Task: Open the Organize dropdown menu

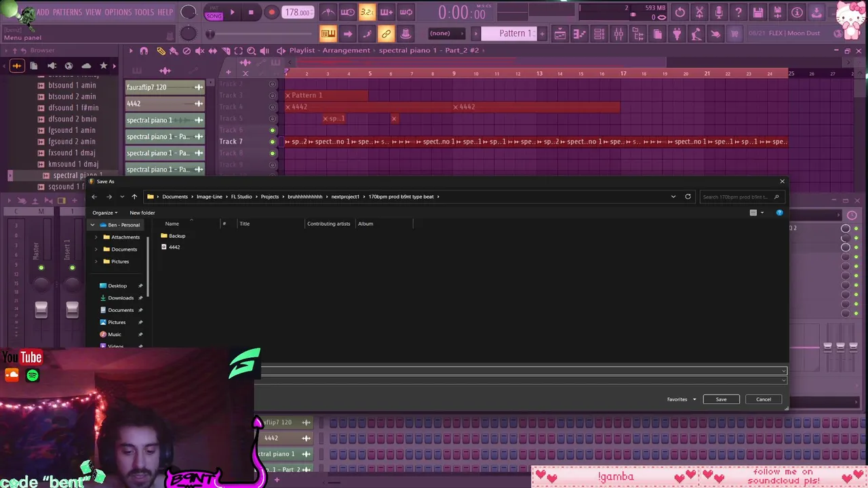Action: pyautogui.click(x=105, y=213)
